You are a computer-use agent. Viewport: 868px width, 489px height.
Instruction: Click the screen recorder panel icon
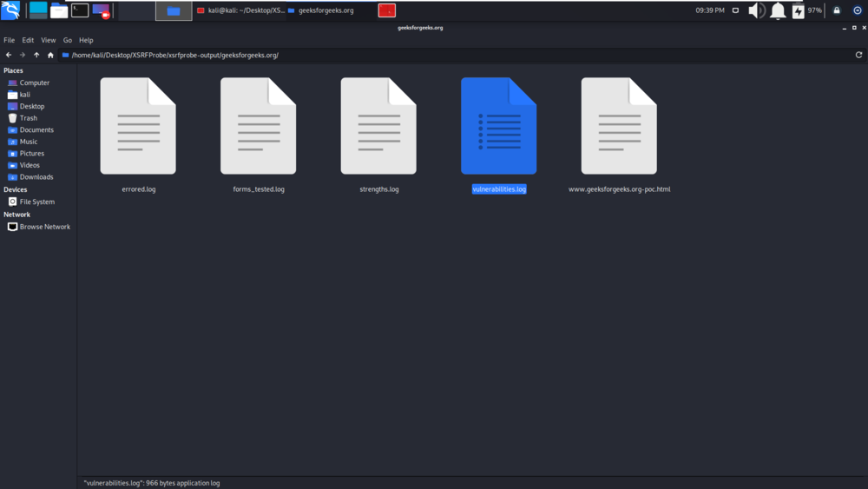102,10
